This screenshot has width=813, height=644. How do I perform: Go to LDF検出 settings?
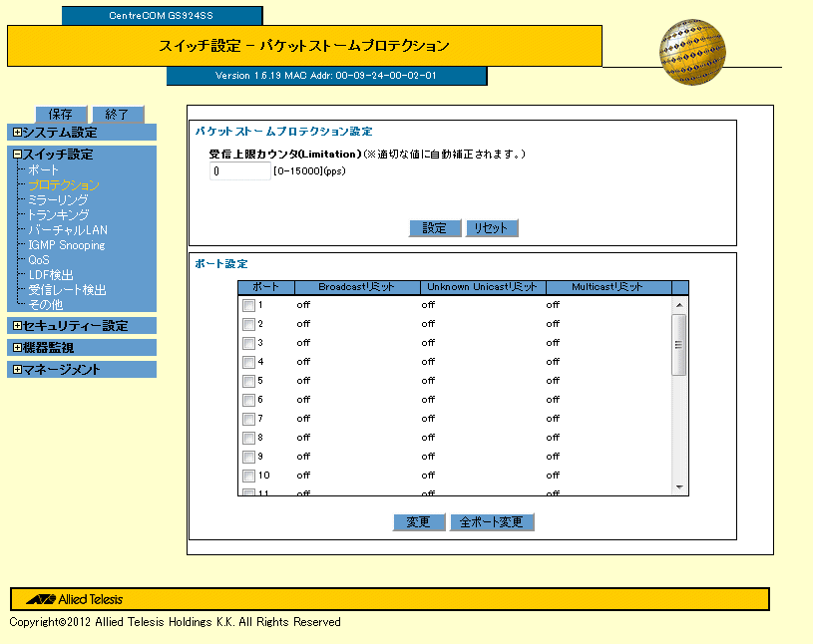51,275
